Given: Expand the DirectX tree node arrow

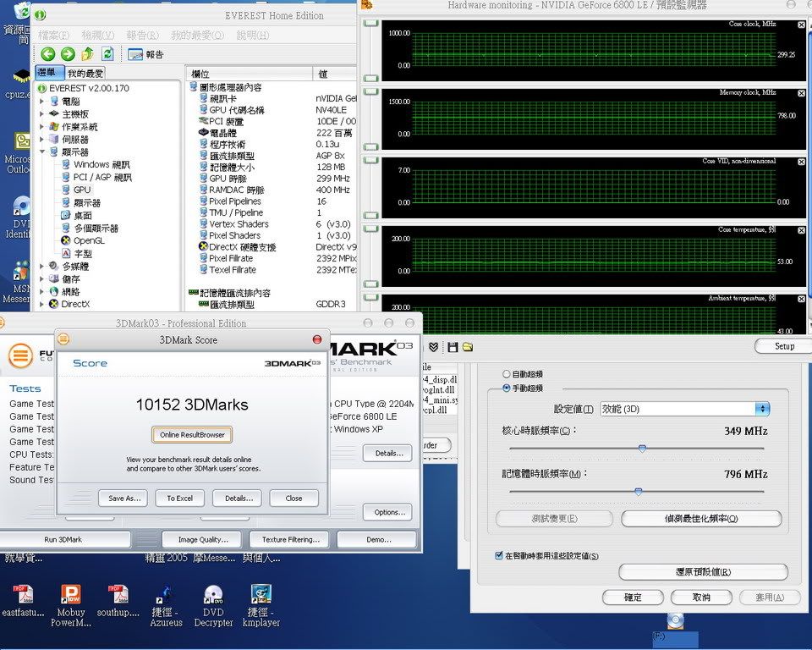Looking at the screenshot, I should point(42,305).
